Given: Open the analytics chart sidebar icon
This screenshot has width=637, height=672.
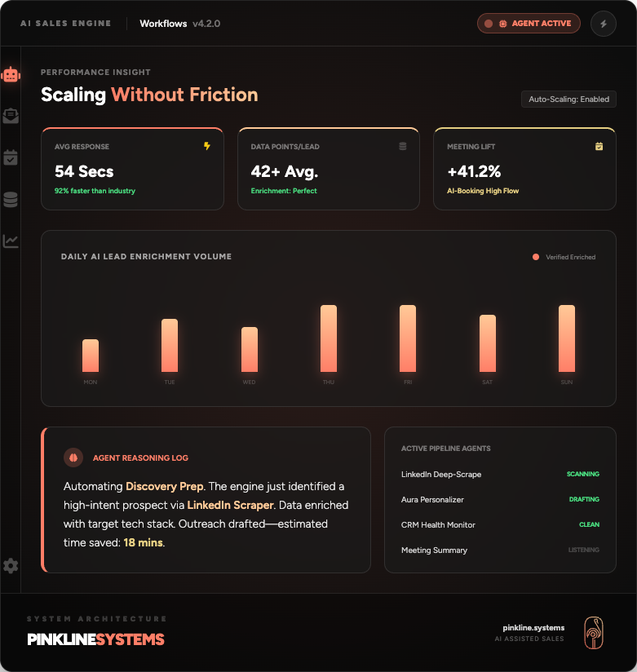Looking at the screenshot, I should 11,242.
